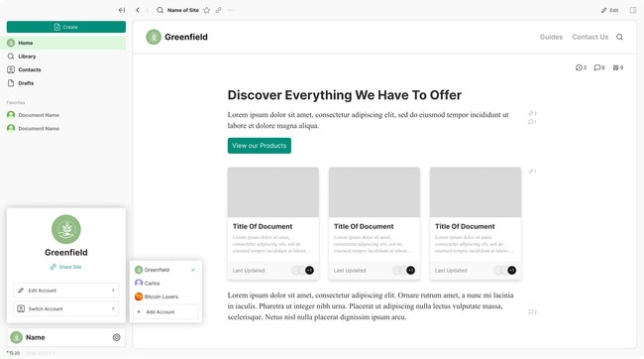The image size is (644, 359).
Task: Click the Bitcoin Lovers orange avatar
Action: (139, 297)
